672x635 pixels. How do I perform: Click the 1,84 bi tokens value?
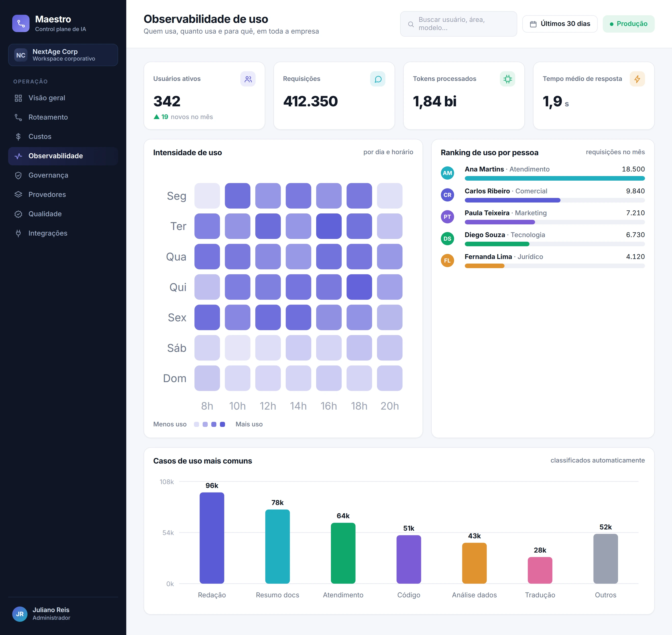pos(435,101)
